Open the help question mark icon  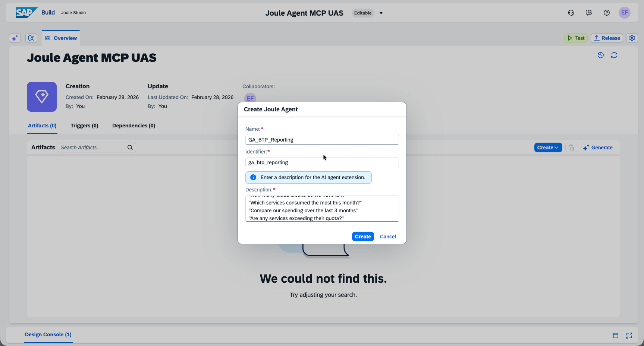click(x=607, y=13)
